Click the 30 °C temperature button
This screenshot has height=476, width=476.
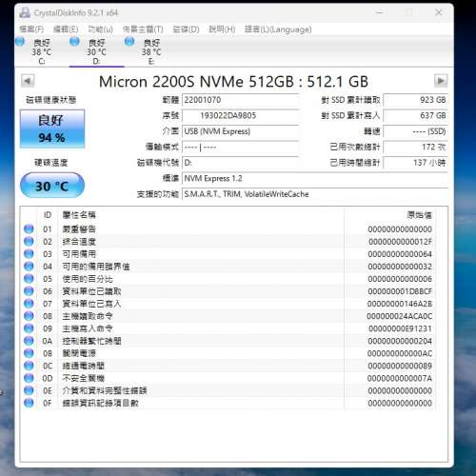52,186
